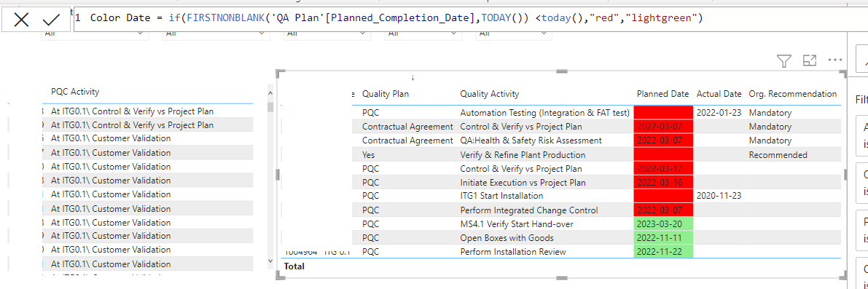Sort by the Planned Date column header
The width and height of the screenshot is (868, 289).
pos(662,94)
